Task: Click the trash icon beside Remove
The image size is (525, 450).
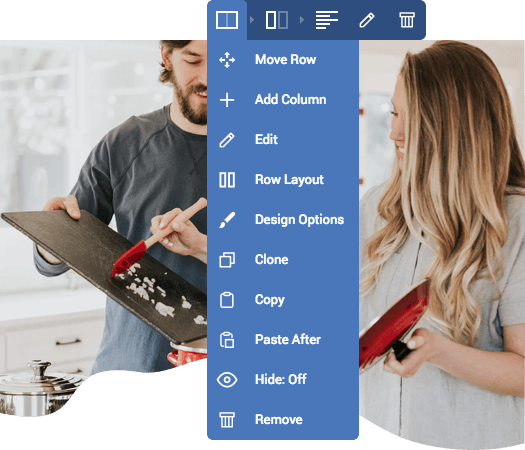Action: (227, 420)
